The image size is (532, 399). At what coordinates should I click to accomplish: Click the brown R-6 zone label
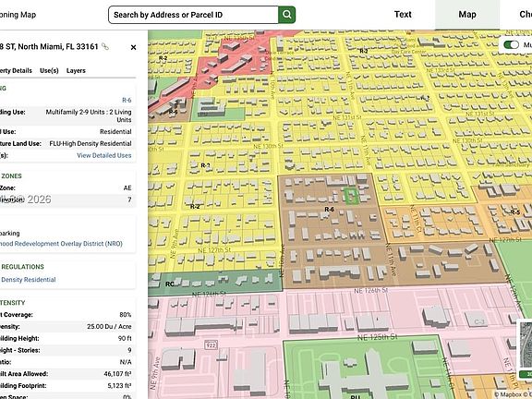coord(329,210)
